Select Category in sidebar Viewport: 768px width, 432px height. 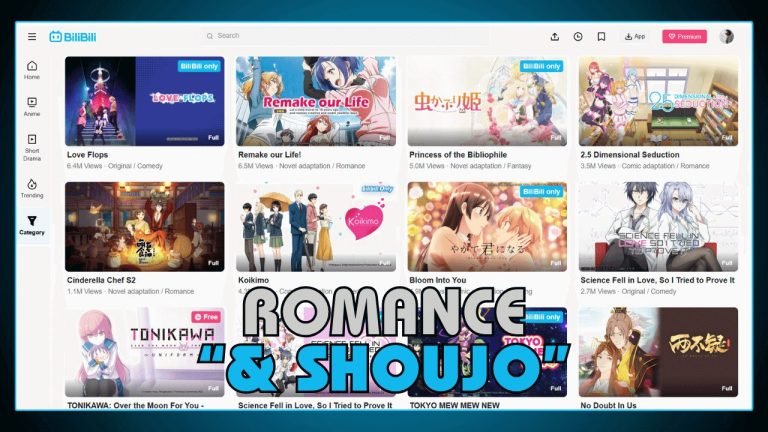(32, 225)
